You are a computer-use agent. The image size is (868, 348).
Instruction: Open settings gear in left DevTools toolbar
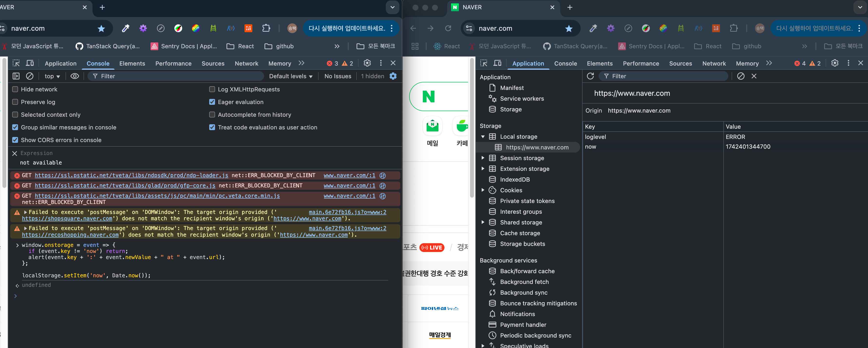tap(367, 63)
